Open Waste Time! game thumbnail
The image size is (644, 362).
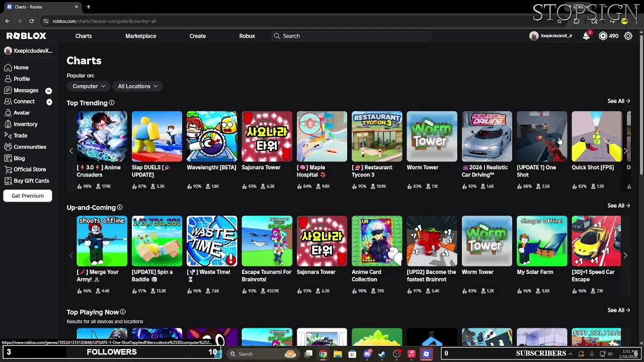pyautogui.click(x=212, y=241)
